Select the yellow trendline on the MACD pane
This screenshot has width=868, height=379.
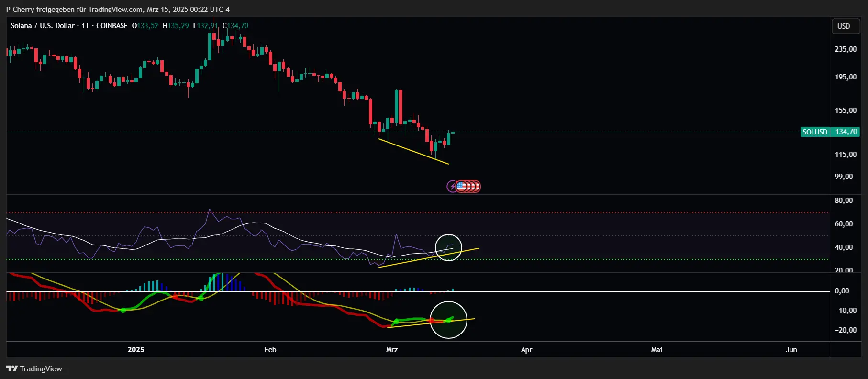[x=431, y=323]
